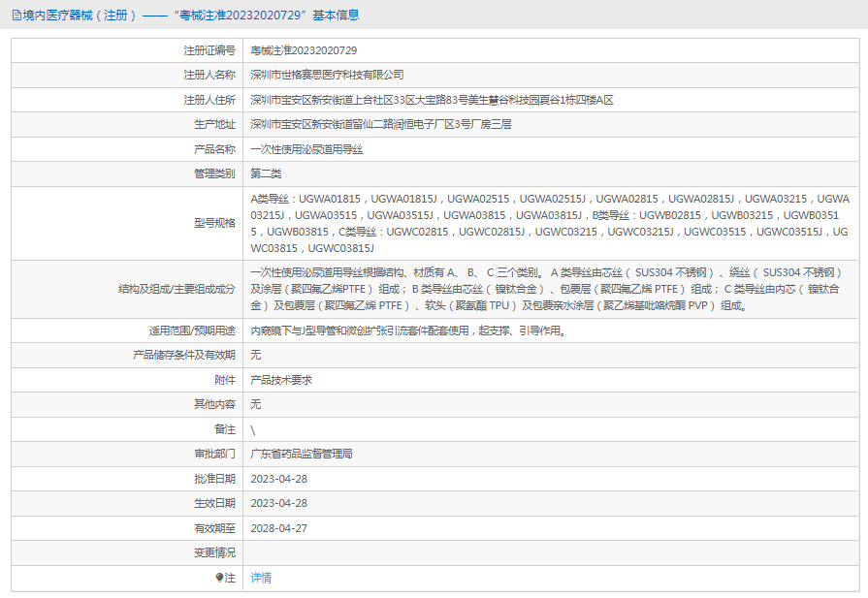Select the 第二类 management category value
Screen dimensions: 868x598
click(x=266, y=173)
